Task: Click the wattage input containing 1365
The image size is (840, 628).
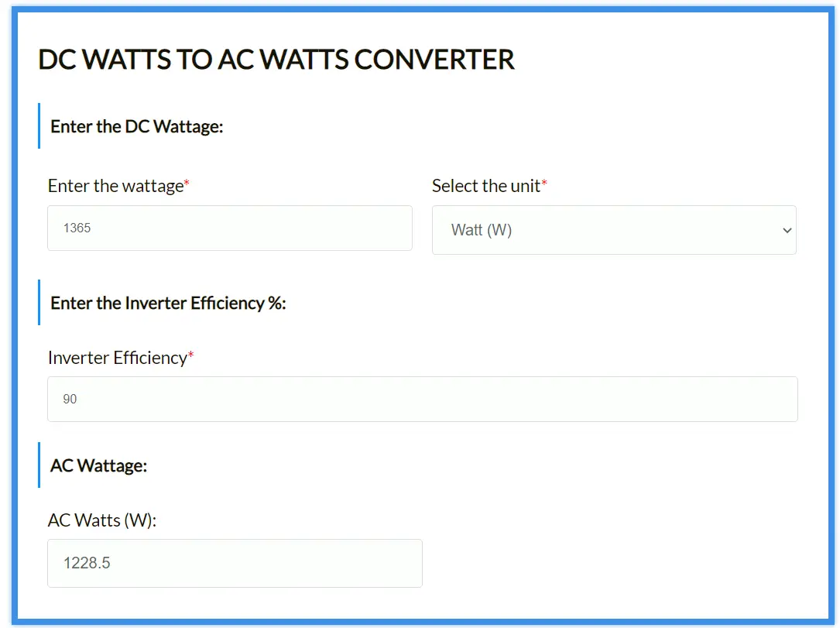Action: (229, 228)
